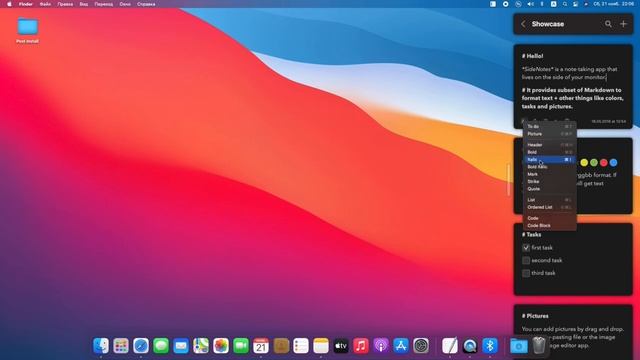The width and height of the screenshot is (640, 360).
Task: Choose 'Quote' in the format menu
Action: click(549, 189)
